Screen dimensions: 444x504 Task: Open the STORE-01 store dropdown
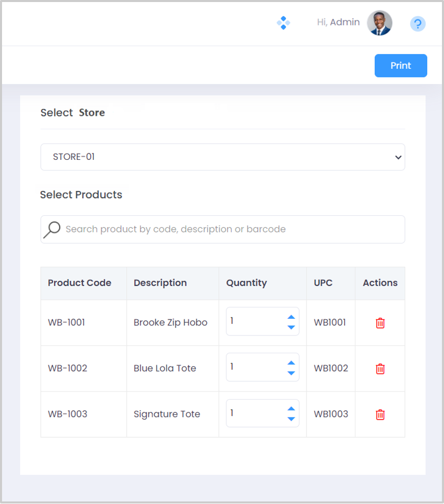tap(223, 157)
